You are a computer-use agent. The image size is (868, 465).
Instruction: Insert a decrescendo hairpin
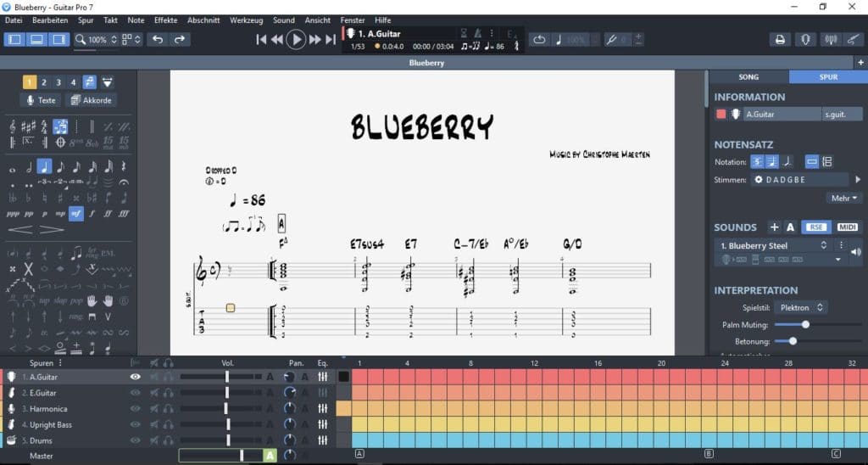(52, 229)
